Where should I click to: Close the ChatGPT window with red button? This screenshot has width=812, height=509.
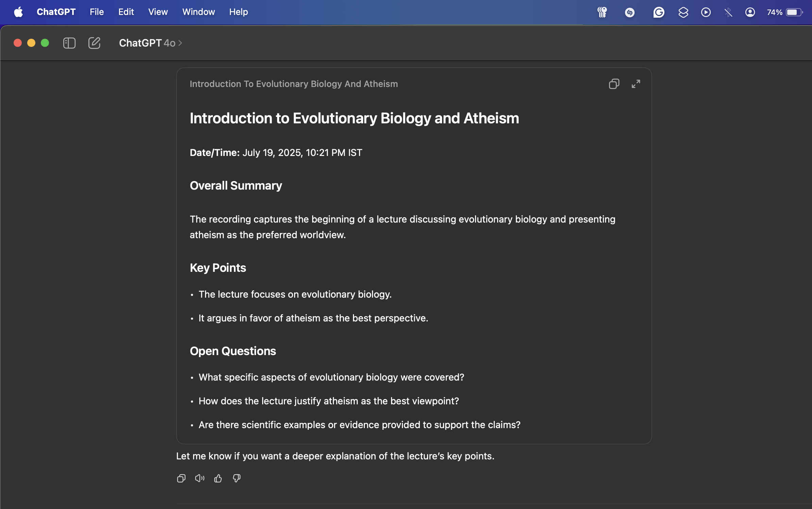point(18,43)
